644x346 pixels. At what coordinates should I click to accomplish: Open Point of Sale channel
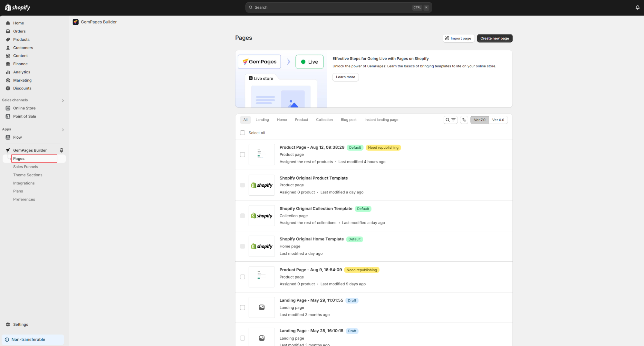click(24, 117)
